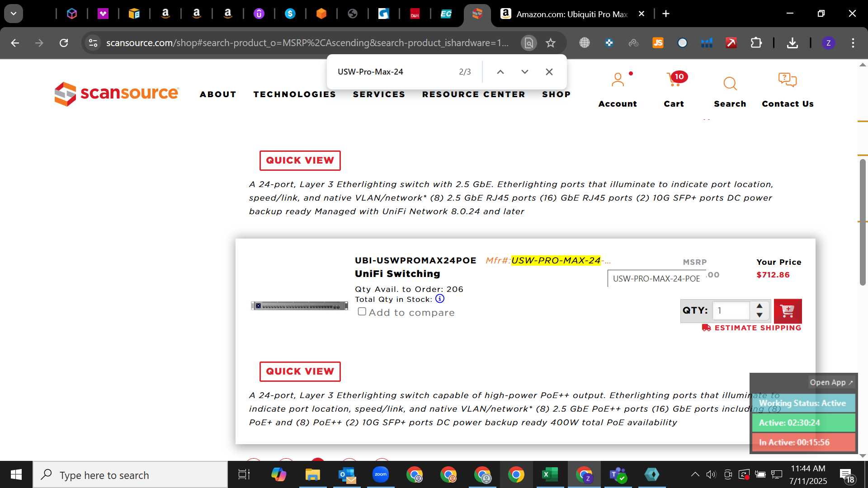Open a new browser tab
The height and width of the screenshot is (488, 868).
pyautogui.click(x=666, y=14)
